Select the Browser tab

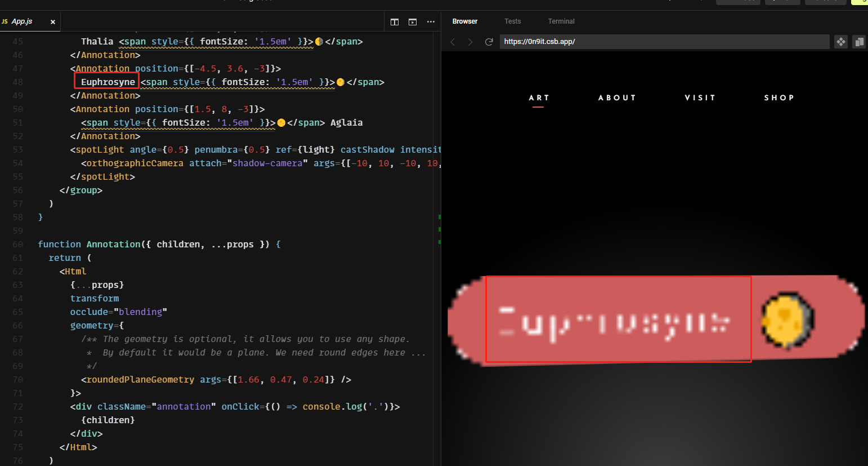(464, 21)
